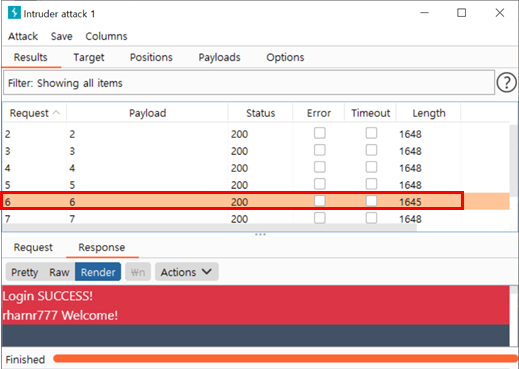Image resolution: width=519 pixels, height=369 pixels.
Task: Select the row with payload 7
Action: 256,219
